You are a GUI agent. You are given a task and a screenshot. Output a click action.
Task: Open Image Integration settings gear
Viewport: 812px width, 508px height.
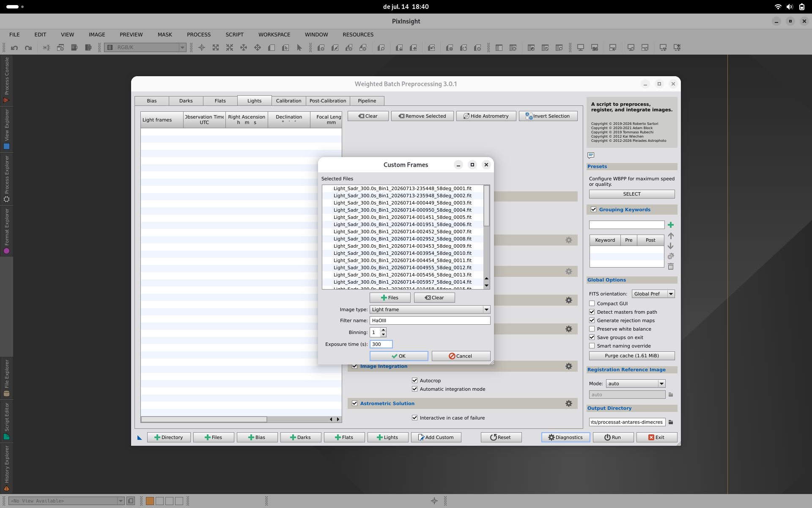569,366
